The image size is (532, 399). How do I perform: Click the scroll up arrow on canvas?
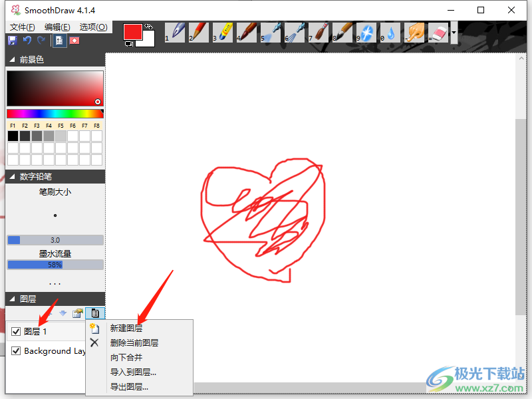pos(521,59)
